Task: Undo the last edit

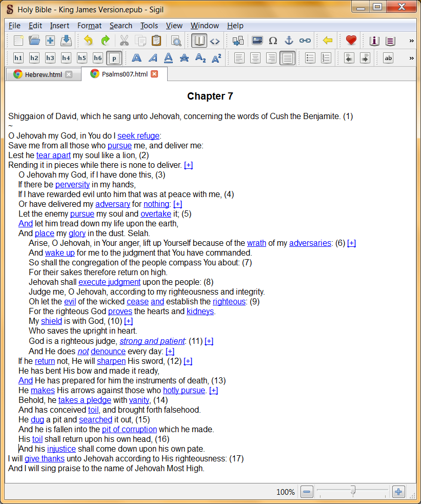Action: coord(88,41)
